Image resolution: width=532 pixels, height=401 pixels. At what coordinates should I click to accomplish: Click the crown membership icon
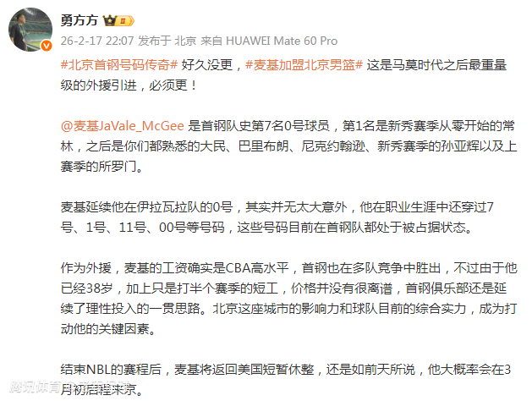point(110,20)
